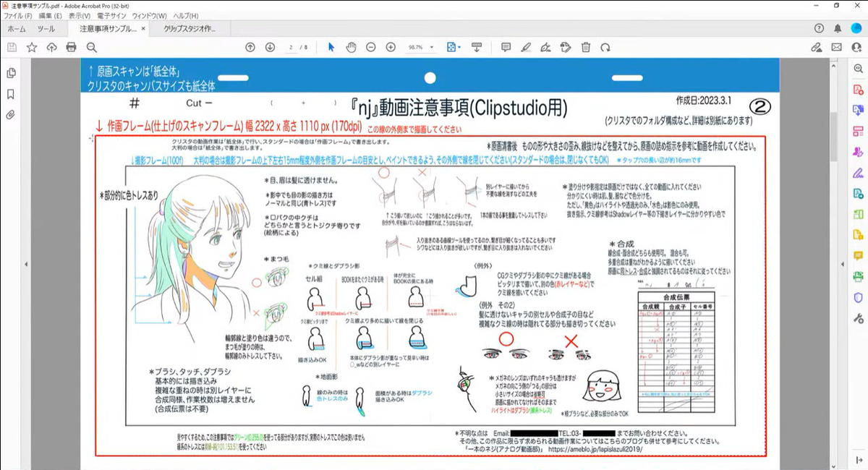Go to the previous page arrow
This screenshot has height=470, width=868.
250,47
